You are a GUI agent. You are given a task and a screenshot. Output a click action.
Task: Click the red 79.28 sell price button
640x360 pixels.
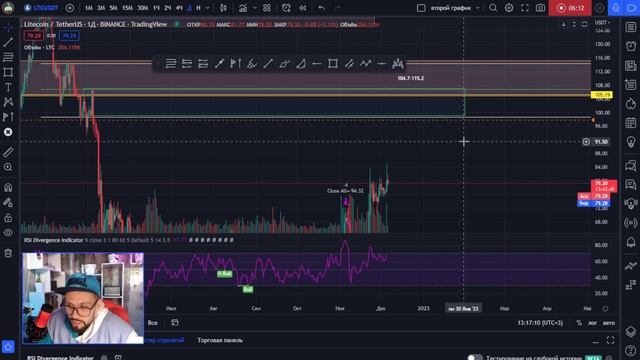click(x=33, y=36)
